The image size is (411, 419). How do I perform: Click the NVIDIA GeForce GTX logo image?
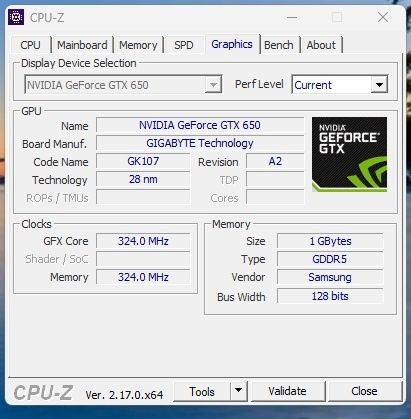click(x=349, y=154)
